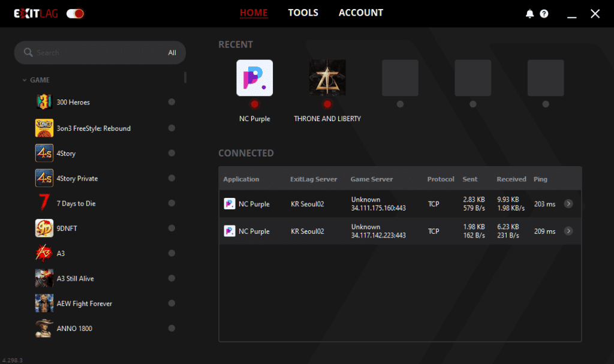Collapse the GAME category list
The height and width of the screenshot is (364, 614).
point(24,80)
